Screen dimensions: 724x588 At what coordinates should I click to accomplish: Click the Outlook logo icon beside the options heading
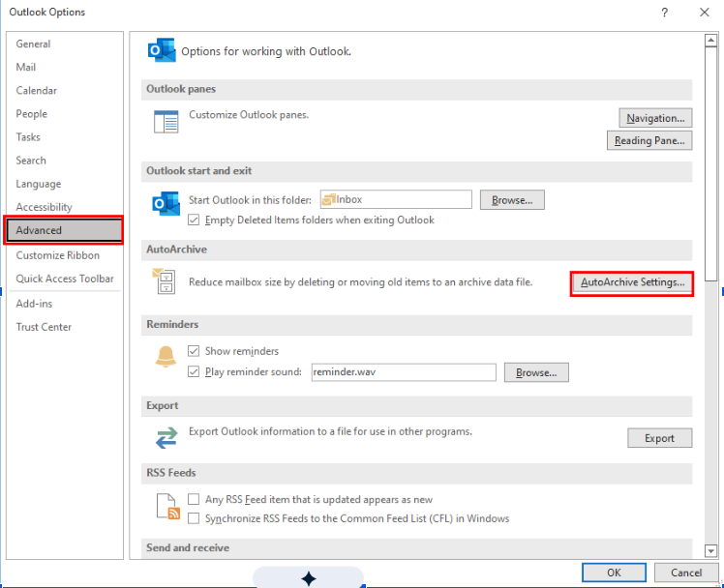(162, 50)
